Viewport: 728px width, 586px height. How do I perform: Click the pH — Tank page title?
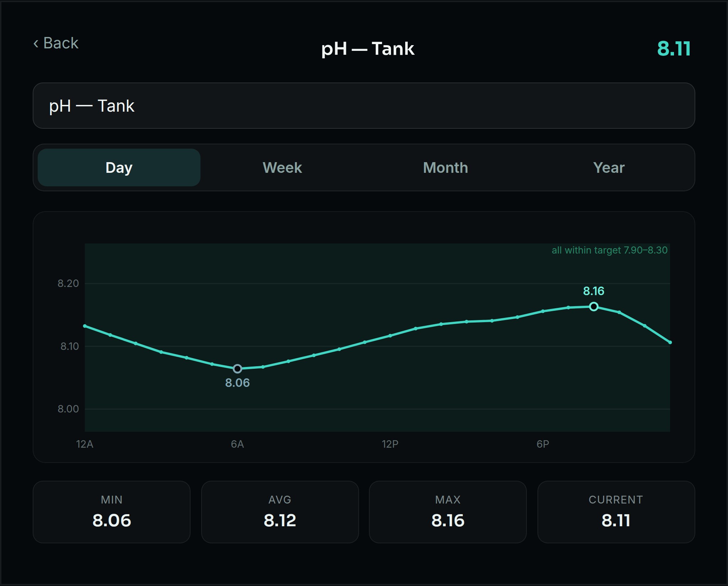(368, 49)
